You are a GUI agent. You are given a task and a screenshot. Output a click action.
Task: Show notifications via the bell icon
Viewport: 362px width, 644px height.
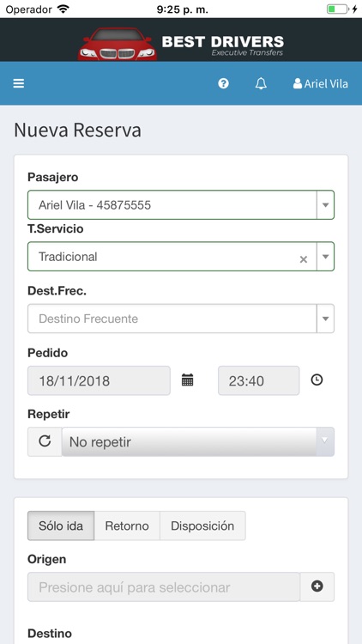click(x=261, y=84)
